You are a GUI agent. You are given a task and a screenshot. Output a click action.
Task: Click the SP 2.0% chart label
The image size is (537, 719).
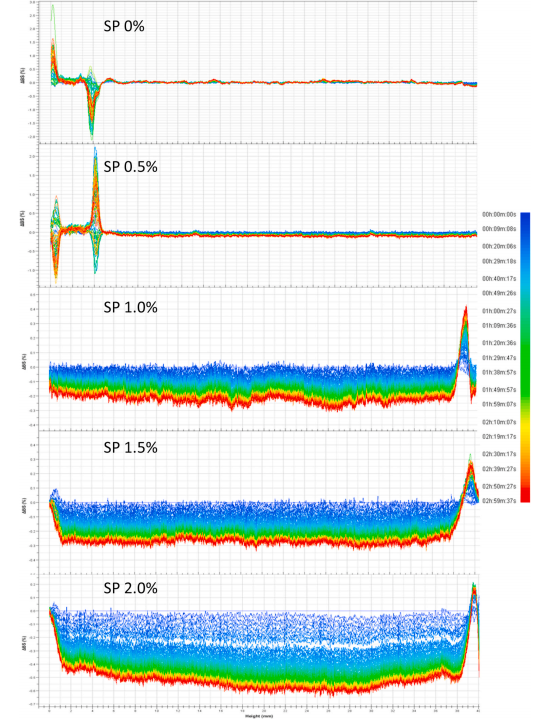(x=130, y=587)
